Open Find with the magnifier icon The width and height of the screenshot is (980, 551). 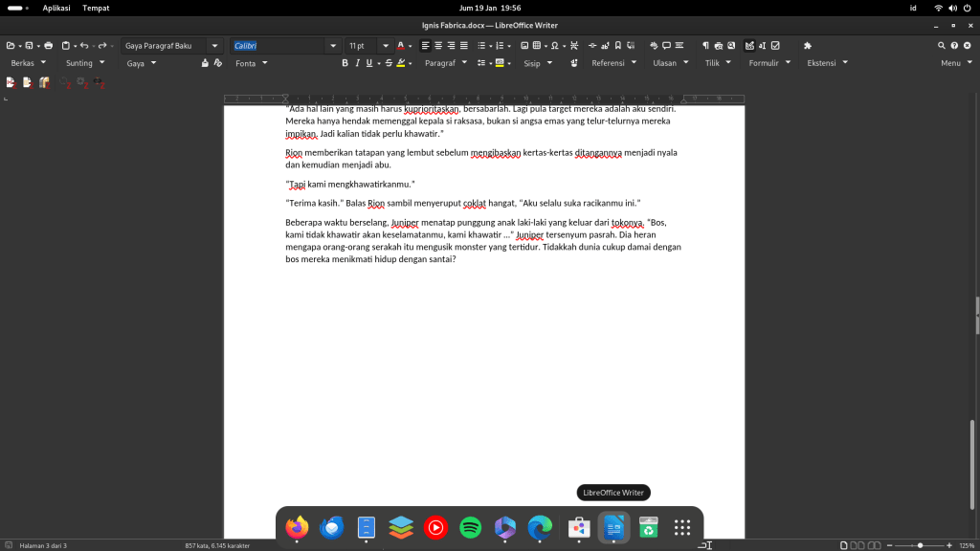coord(941,45)
